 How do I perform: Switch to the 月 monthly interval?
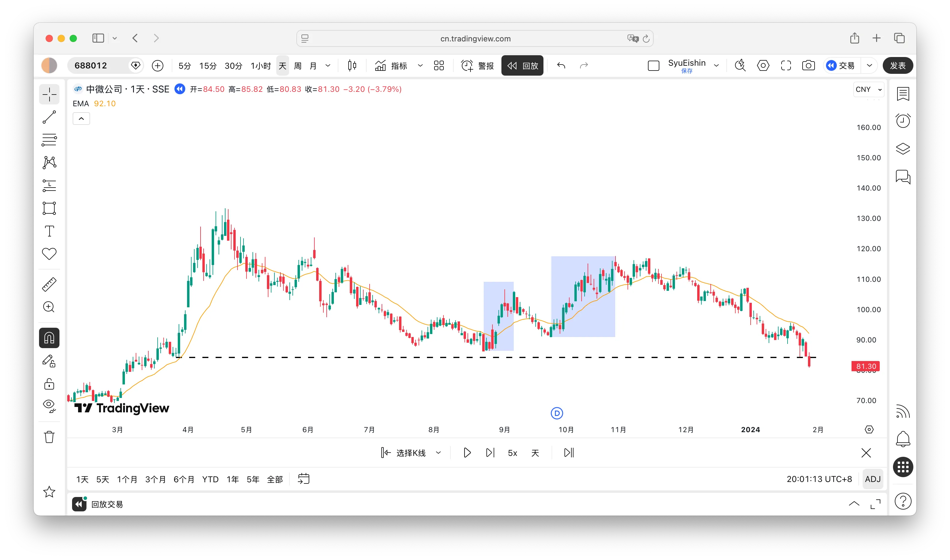click(313, 66)
